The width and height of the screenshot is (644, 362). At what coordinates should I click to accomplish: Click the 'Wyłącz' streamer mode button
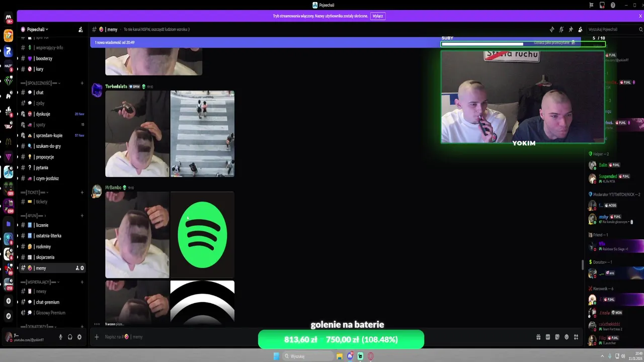point(378,16)
